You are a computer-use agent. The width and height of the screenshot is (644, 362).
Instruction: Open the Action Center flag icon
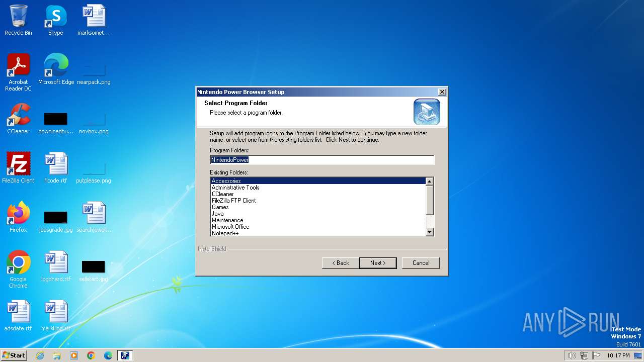click(597, 355)
